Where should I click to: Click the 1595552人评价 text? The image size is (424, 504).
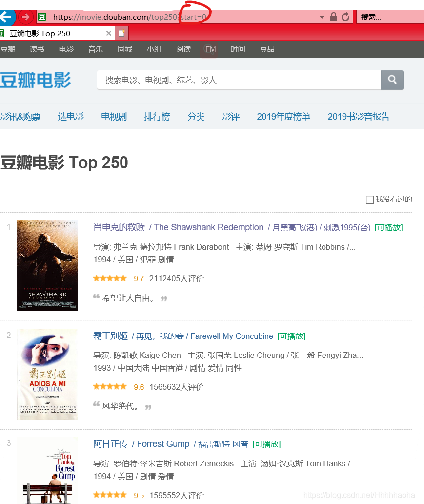click(176, 495)
